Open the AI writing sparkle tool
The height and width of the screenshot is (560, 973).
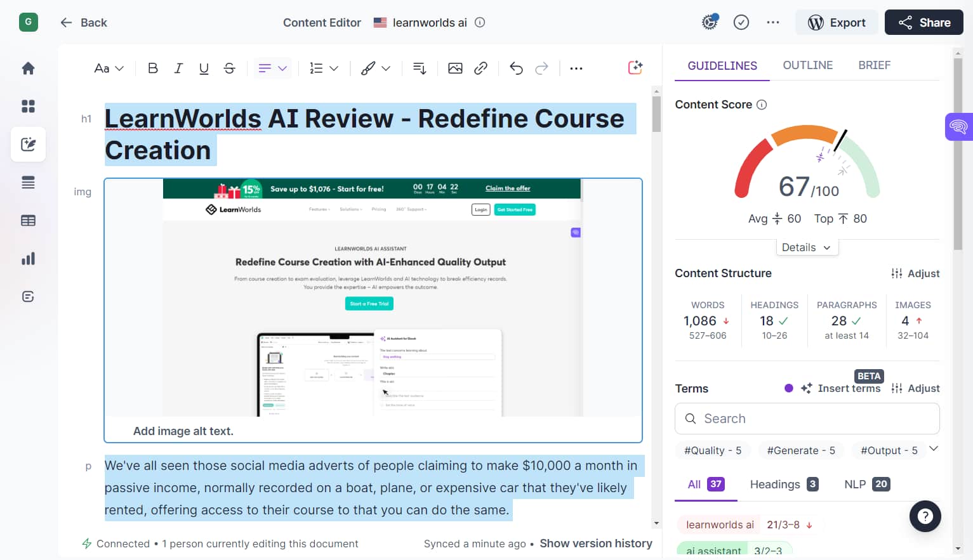tap(635, 68)
